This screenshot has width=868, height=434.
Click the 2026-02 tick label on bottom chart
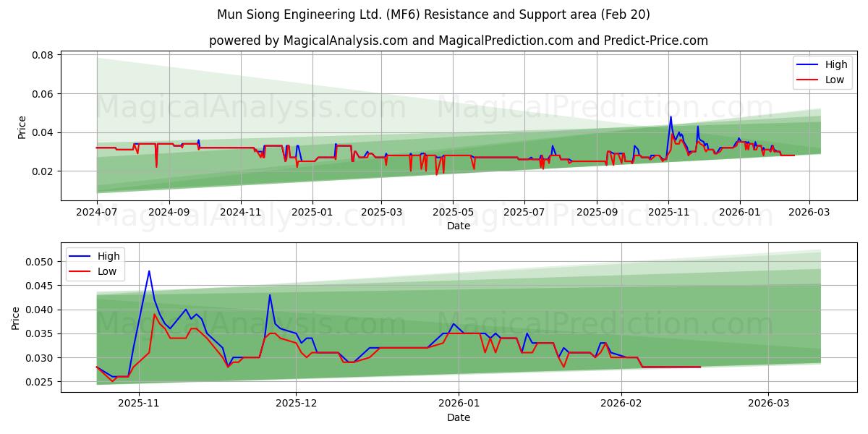point(622,404)
